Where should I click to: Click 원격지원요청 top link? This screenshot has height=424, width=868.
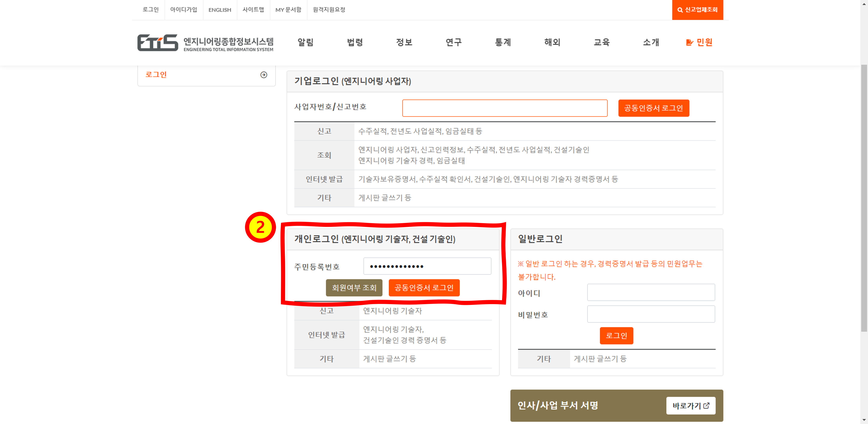pos(329,10)
